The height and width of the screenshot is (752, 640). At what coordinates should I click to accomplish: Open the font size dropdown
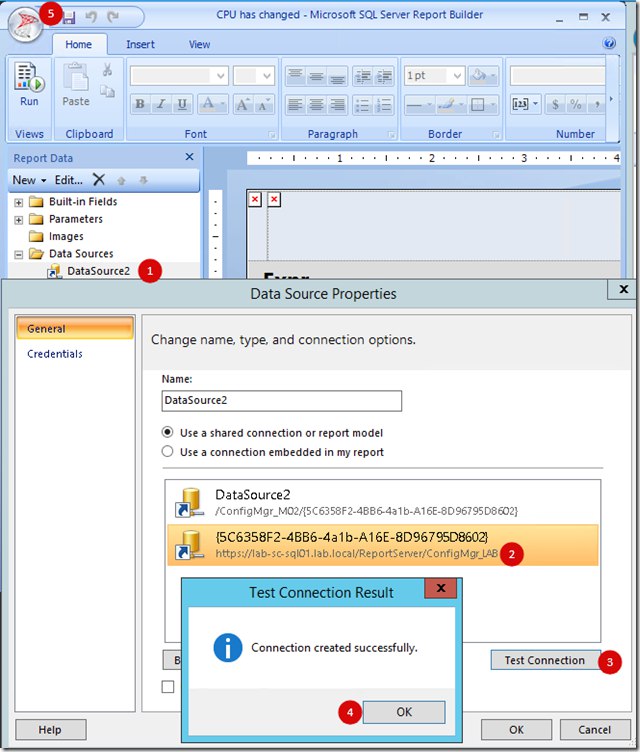tap(267, 76)
